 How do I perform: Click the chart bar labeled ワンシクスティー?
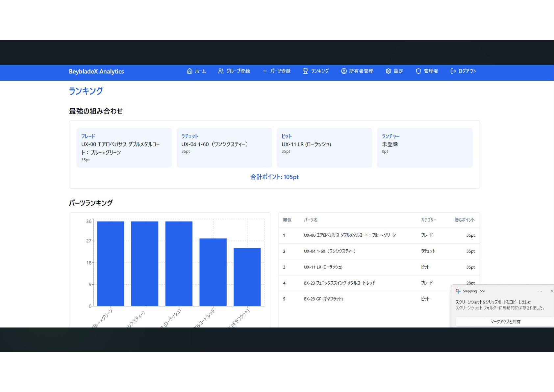click(145, 264)
